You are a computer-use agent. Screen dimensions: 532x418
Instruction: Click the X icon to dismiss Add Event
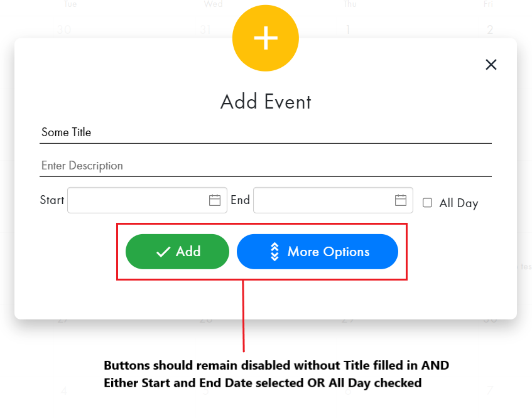[491, 64]
